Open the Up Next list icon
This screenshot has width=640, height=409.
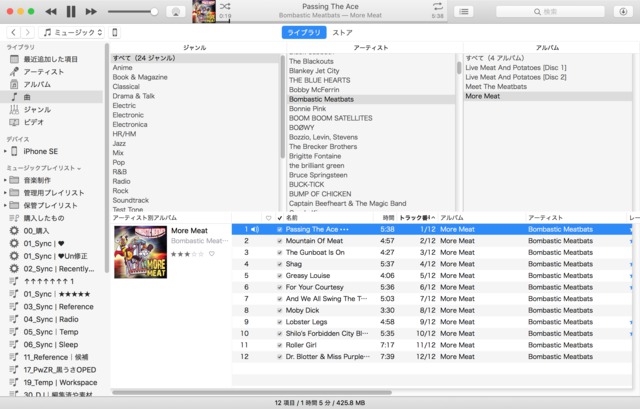(x=465, y=11)
